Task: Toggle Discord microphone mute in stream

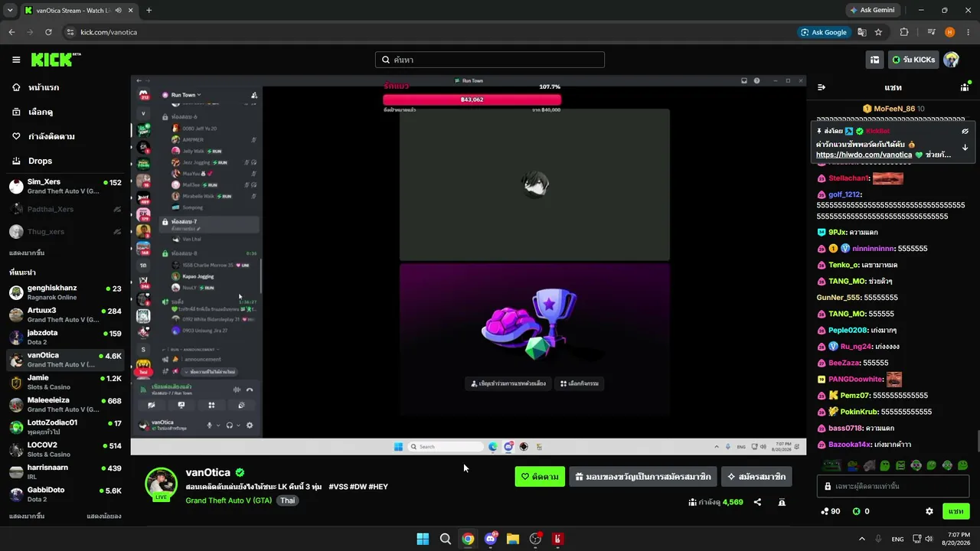Action: pos(209,425)
